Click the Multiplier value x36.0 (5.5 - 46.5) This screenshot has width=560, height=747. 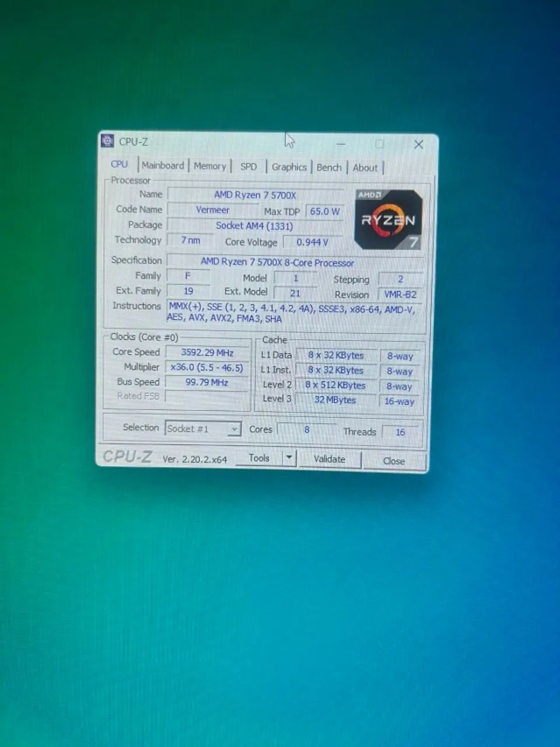207,368
